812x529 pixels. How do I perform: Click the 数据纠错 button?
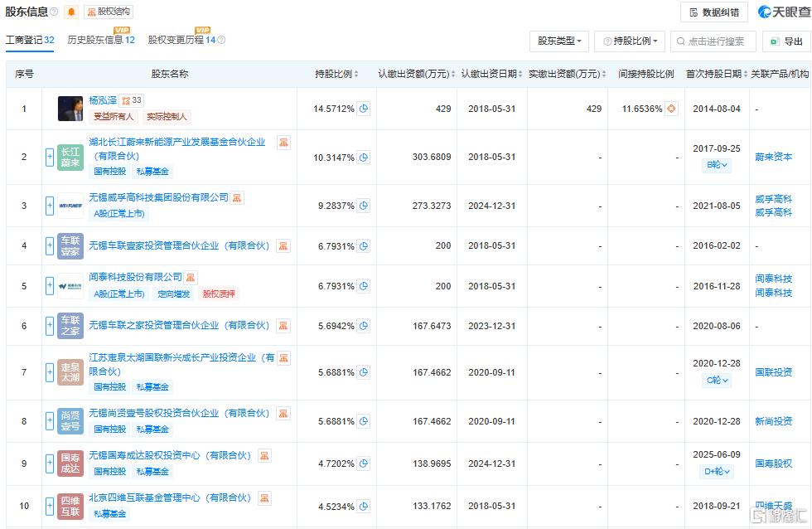point(714,12)
